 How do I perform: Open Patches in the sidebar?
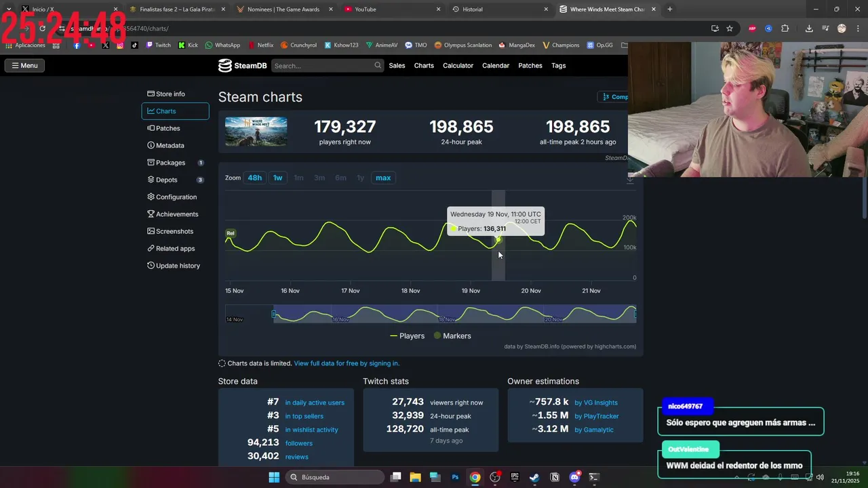pyautogui.click(x=163, y=129)
